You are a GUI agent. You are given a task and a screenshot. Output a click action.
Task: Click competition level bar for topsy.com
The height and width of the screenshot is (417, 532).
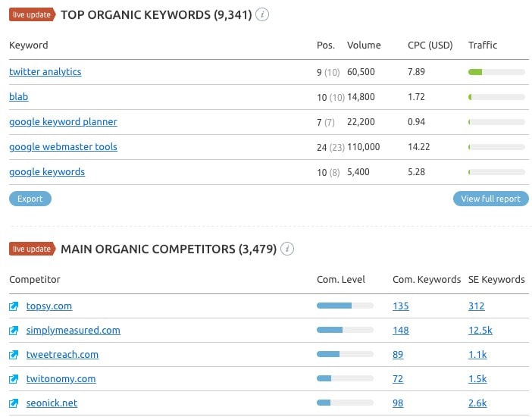(x=345, y=306)
